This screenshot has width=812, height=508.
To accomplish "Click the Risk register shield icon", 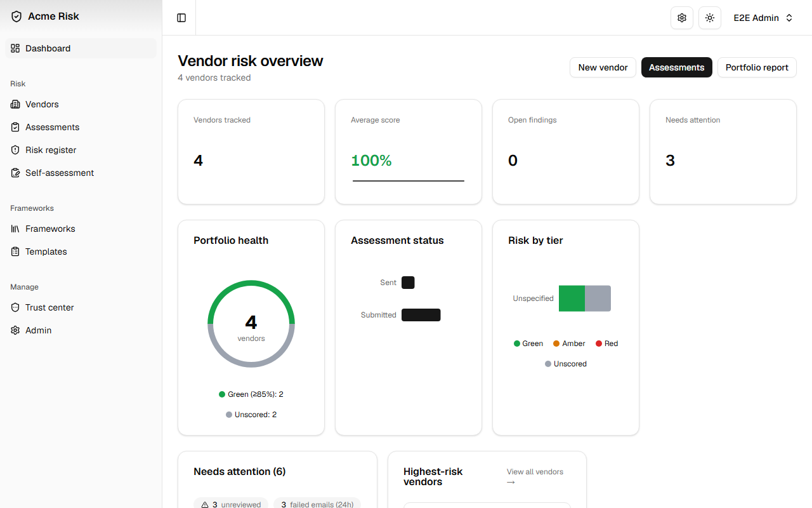I will tap(15, 150).
